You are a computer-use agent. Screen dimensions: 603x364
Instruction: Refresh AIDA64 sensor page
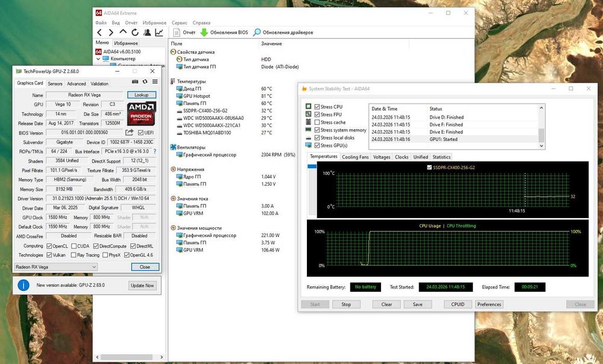(134, 33)
